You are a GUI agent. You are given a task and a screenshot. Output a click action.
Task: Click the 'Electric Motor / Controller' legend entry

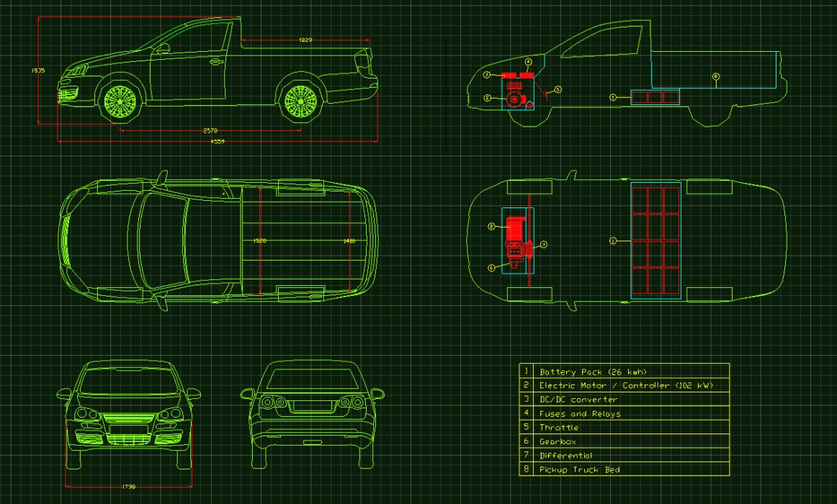[624, 385]
